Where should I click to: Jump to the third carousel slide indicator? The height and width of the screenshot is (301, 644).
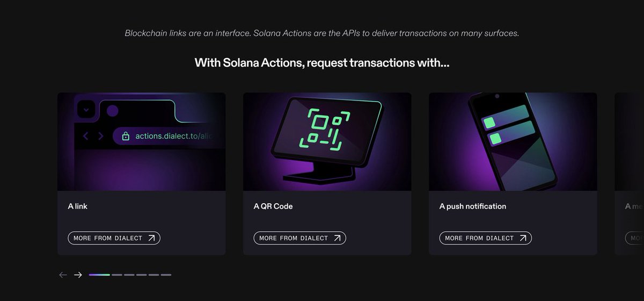pos(129,275)
